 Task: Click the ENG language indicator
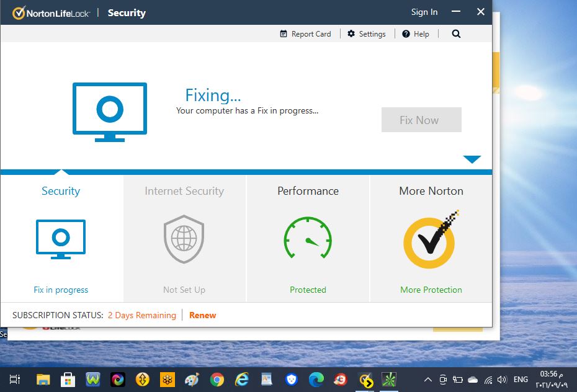(521, 380)
